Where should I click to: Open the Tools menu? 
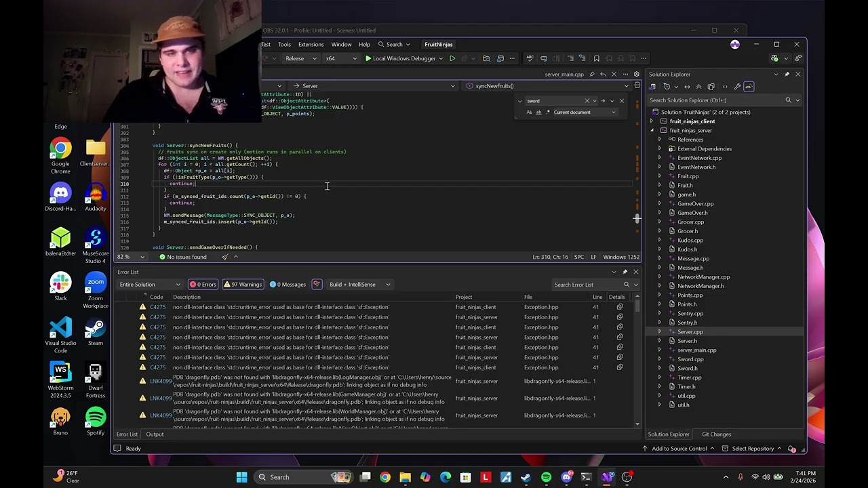pyautogui.click(x=284, y=45)
